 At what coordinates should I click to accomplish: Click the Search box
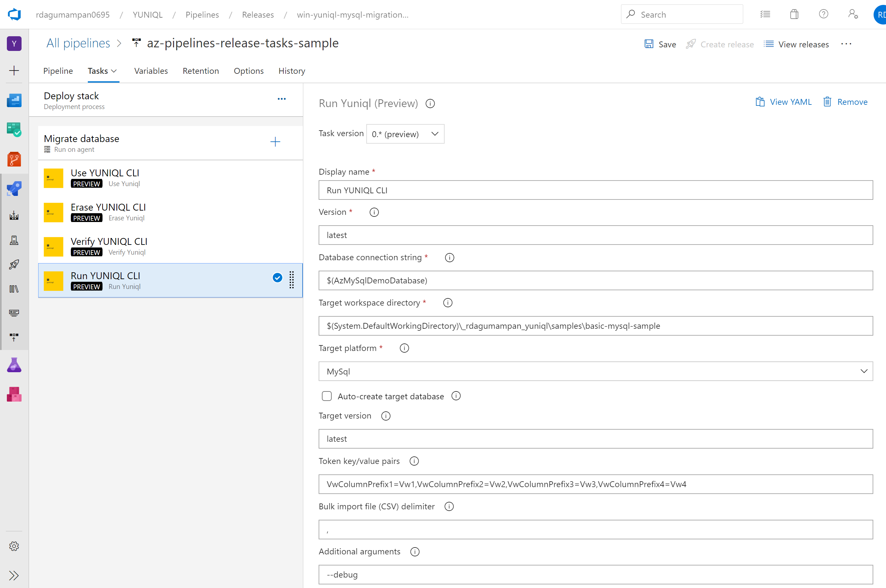tap(682, 14)
